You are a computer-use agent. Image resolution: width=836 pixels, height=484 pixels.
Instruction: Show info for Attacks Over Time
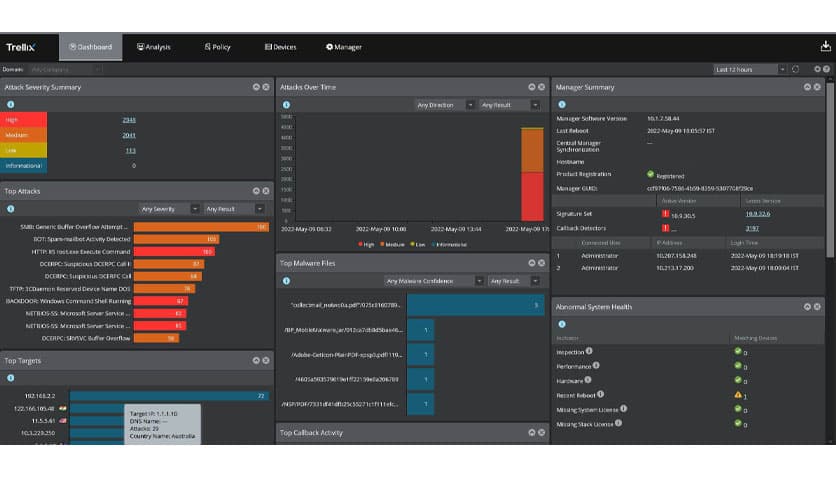click(286, 105)
